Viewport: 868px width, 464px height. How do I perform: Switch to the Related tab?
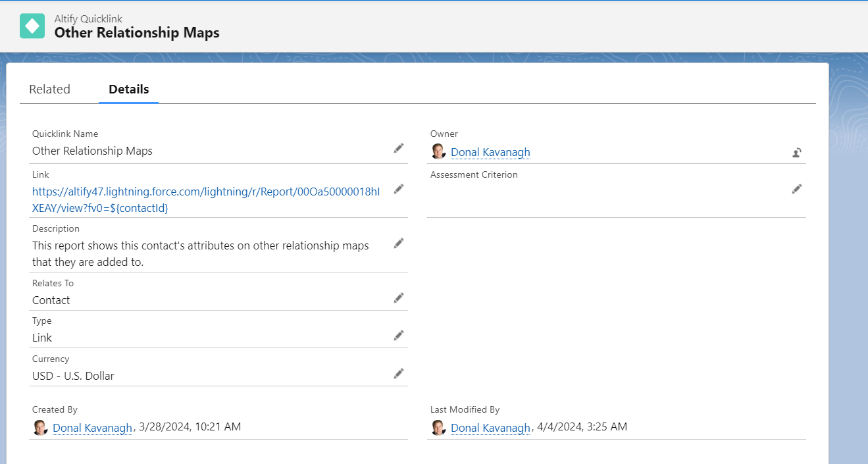(50, 90)
